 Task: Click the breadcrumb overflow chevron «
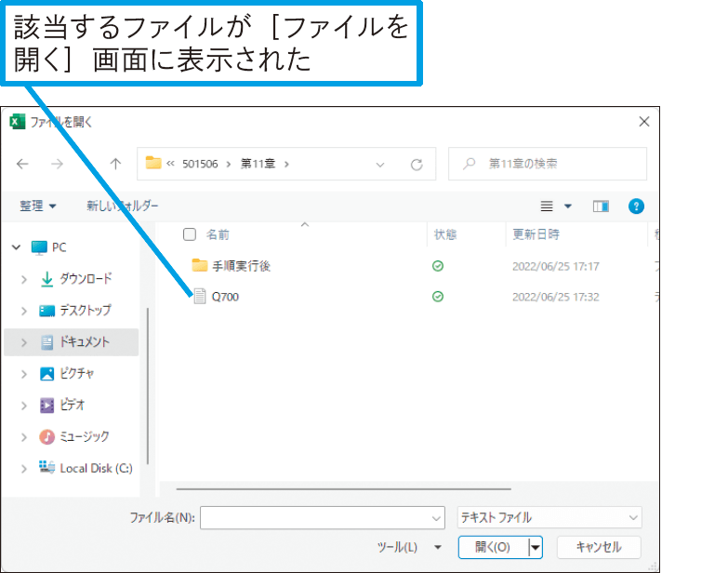click(170, 164)
